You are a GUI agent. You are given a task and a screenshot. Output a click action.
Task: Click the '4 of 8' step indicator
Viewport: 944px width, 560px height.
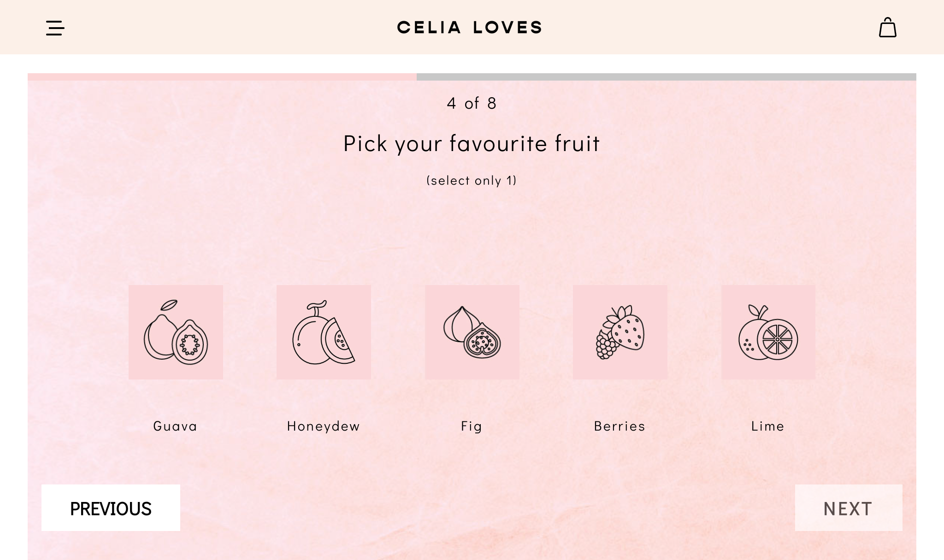click(472, 103)
